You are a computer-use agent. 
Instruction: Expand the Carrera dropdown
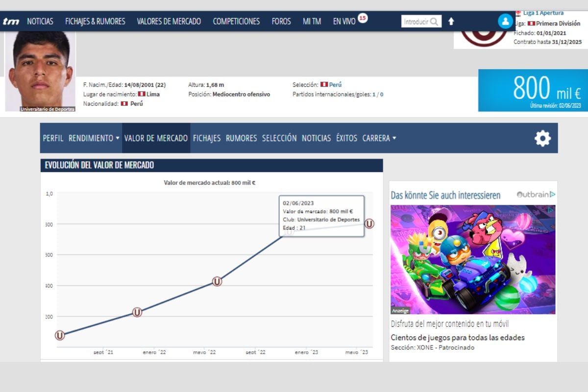point(379,139)
